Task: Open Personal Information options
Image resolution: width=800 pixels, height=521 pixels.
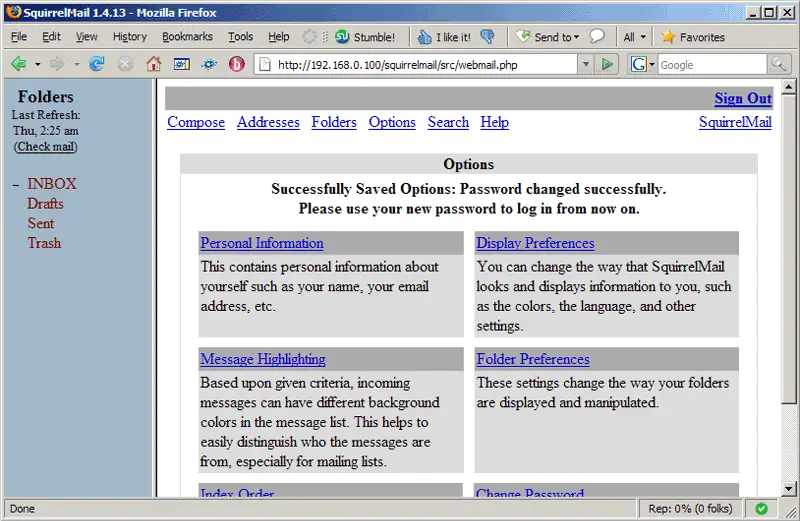Action: [262, 243]
